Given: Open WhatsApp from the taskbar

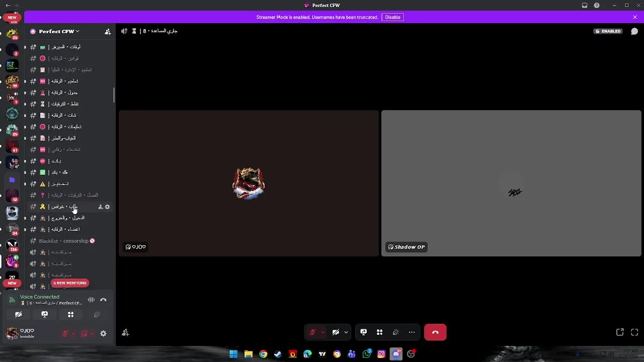Looking at the screenshot, I should point(367,354).
